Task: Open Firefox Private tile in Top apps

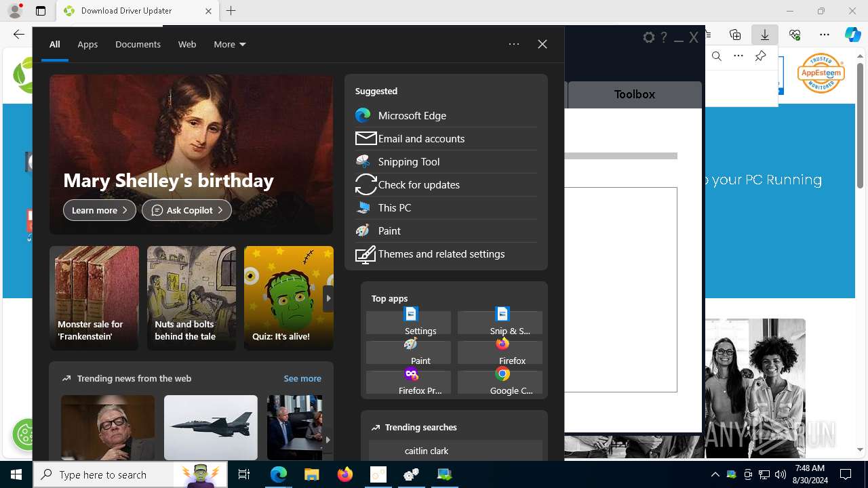Action: pyautogui.click(x=408, y=382)
